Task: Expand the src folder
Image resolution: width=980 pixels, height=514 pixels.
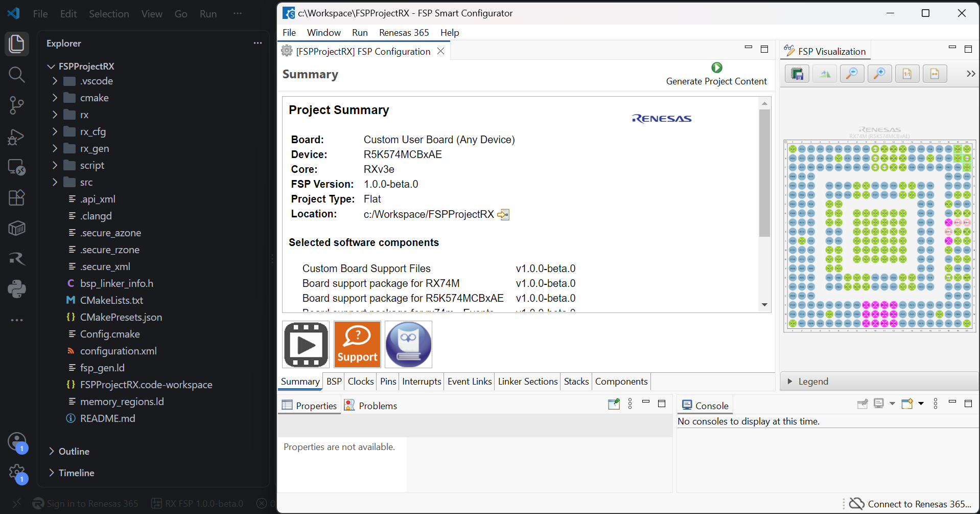Action: 55,183
